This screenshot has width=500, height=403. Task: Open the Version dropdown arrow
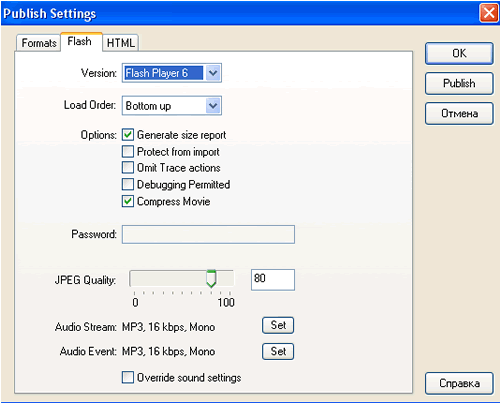(213, 73)
